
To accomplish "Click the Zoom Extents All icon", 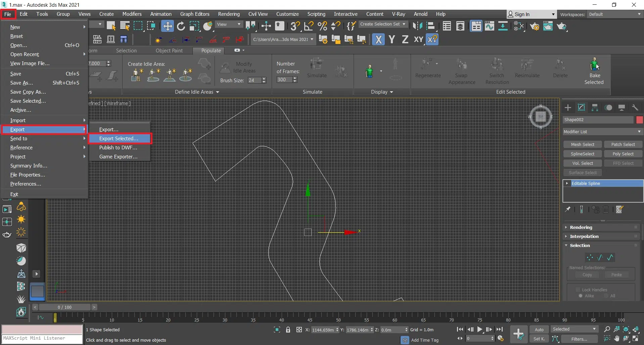I will point(636,329).
